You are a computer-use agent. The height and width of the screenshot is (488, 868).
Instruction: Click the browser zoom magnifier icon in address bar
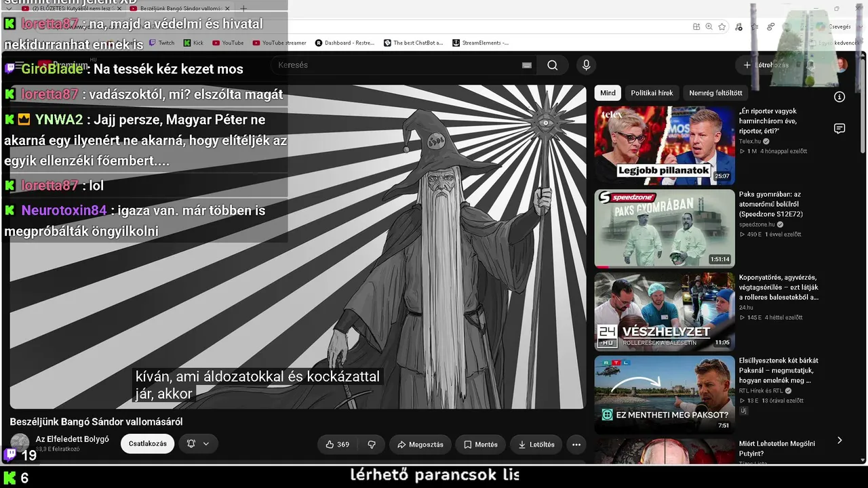click(709, 26)
